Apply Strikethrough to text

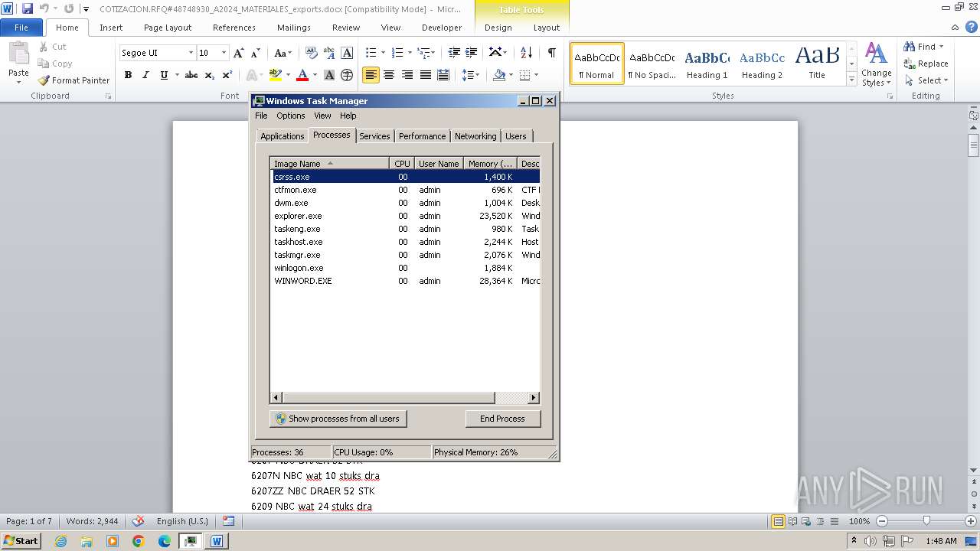(191, 75)
